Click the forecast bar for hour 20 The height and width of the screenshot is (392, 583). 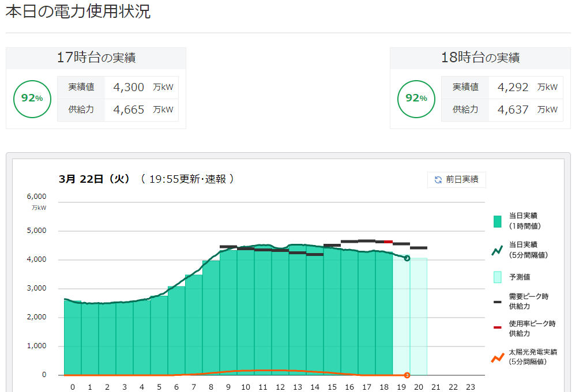pos(419,316)
